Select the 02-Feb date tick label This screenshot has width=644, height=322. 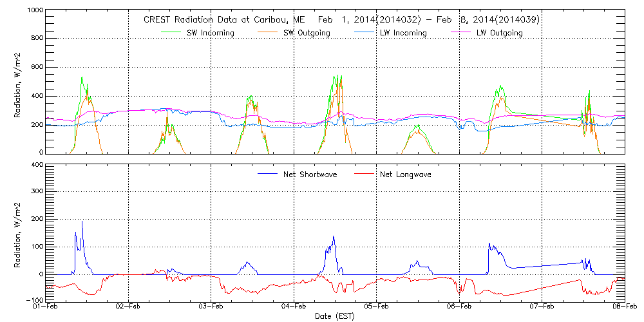pyautogui.click(x=128, y=307)
